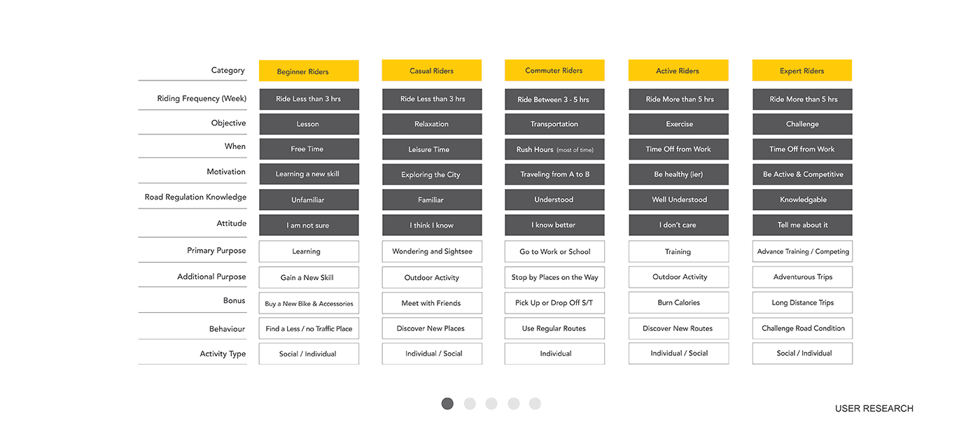Click the 'Rush Hours (most of time)' cell

(x=554, y=149)
